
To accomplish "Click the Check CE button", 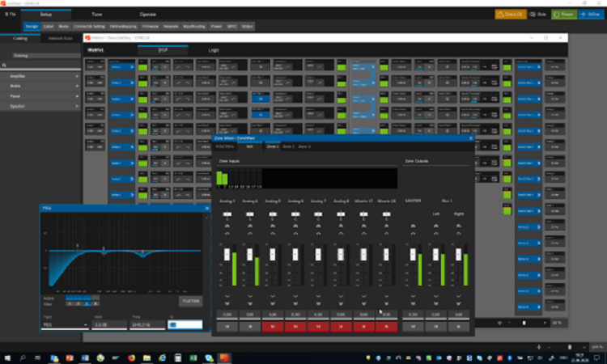I will click(x=511, y=15).
